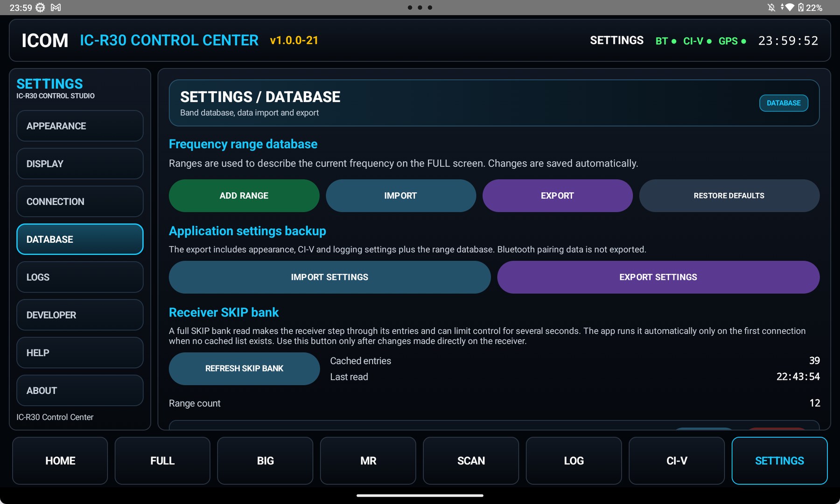Image resolution: width=840 pixels, height=504 pixels.
Task: Click Export Settings button
Action: coord(658,277)
